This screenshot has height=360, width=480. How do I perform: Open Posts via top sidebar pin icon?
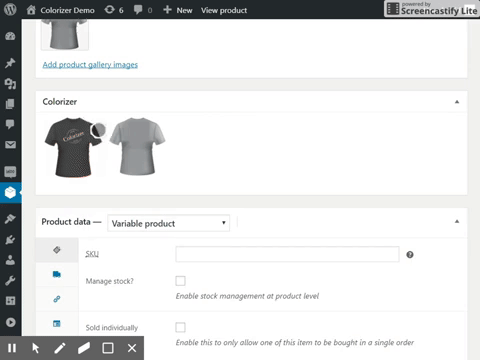[10, 63]
